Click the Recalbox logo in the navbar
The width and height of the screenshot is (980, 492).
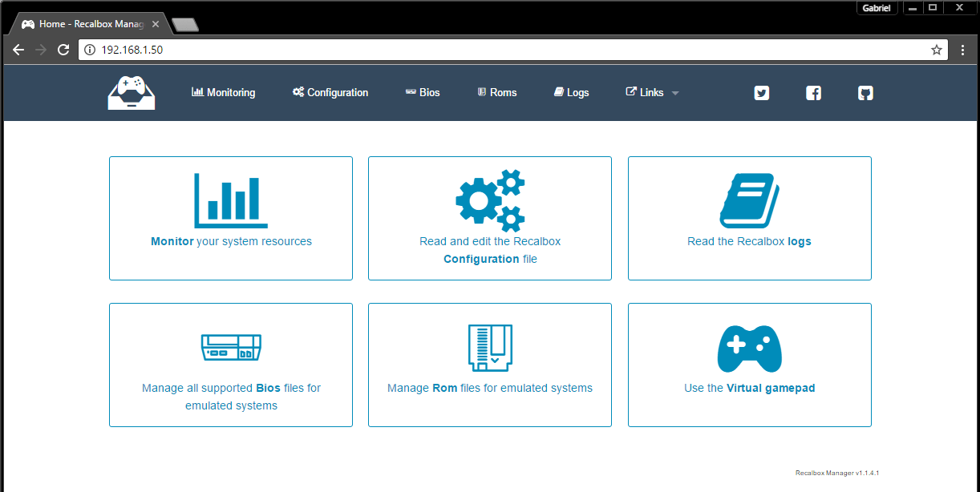(131, 92)
